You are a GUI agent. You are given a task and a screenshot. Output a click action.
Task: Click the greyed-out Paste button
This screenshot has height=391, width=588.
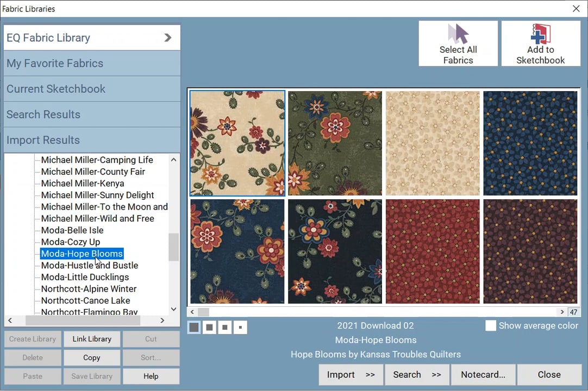pos(33,376)
